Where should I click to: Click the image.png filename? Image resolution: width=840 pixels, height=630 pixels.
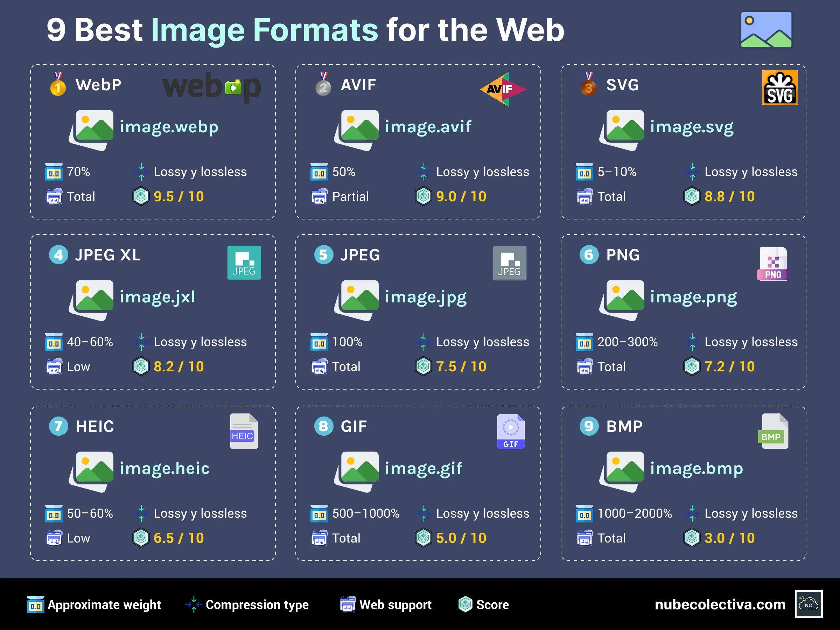[x=694, y=297]
